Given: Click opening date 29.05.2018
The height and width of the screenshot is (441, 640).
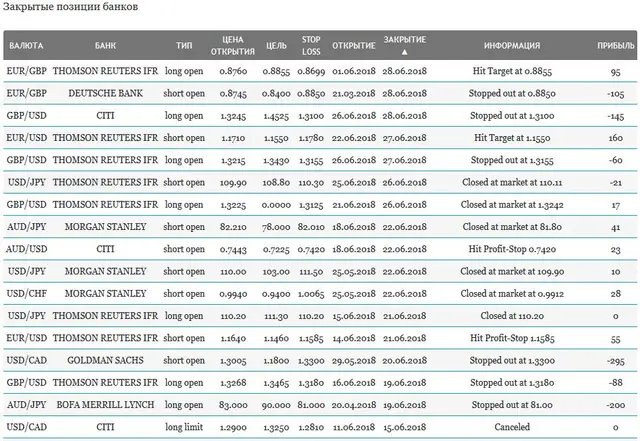Looking at the screenshot, I should pos(353,361).
